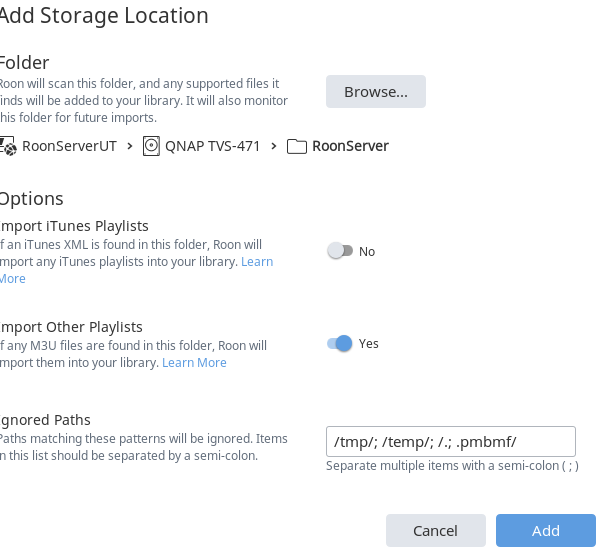615x553 pixels.
Task: Confirm with the blue Add button
Action: (546, 530)
